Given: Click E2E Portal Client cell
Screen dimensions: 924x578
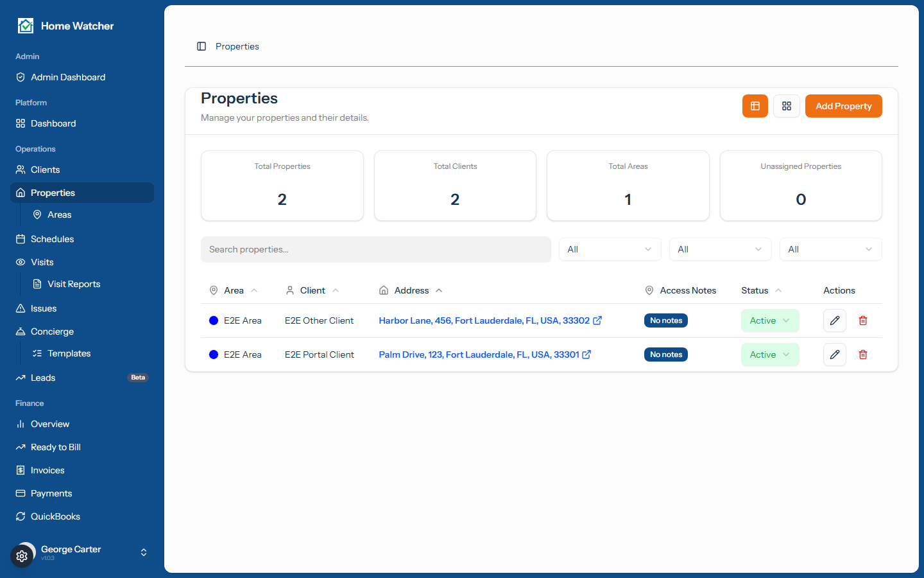Looking at the screenshot, I should pos(320,355).
